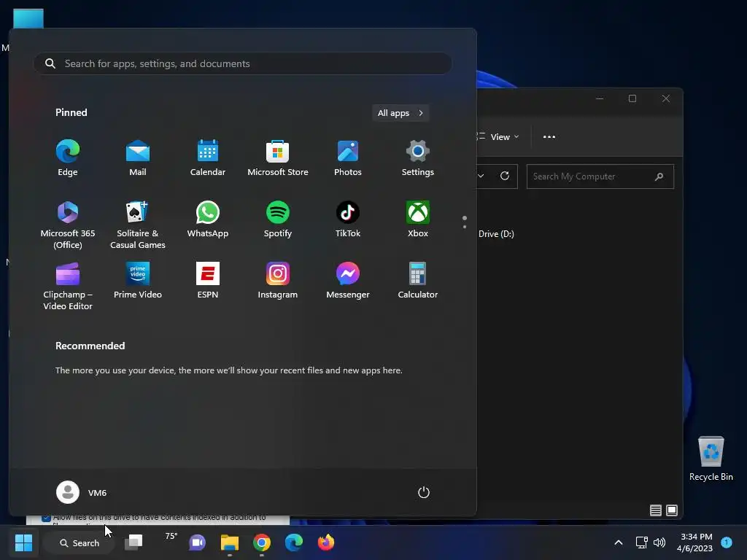Open the Recycle Bin desktop icon
This screenshot has width=747, height=560.
(711, 459)
